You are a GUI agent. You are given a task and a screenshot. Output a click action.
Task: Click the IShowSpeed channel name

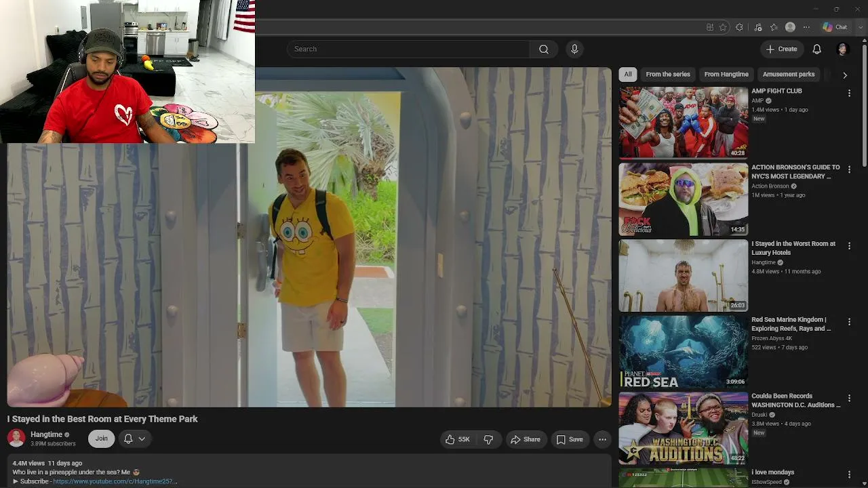point(766,483)
